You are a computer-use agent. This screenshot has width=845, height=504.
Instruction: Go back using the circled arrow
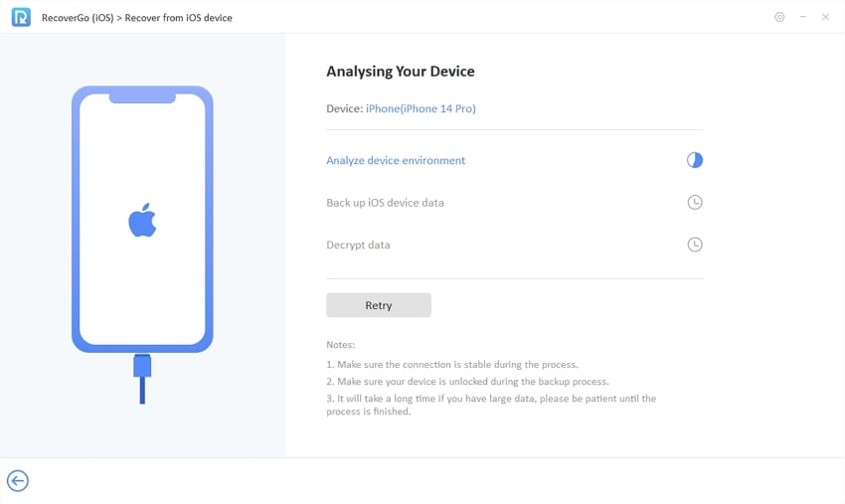(x=18, y=481)
